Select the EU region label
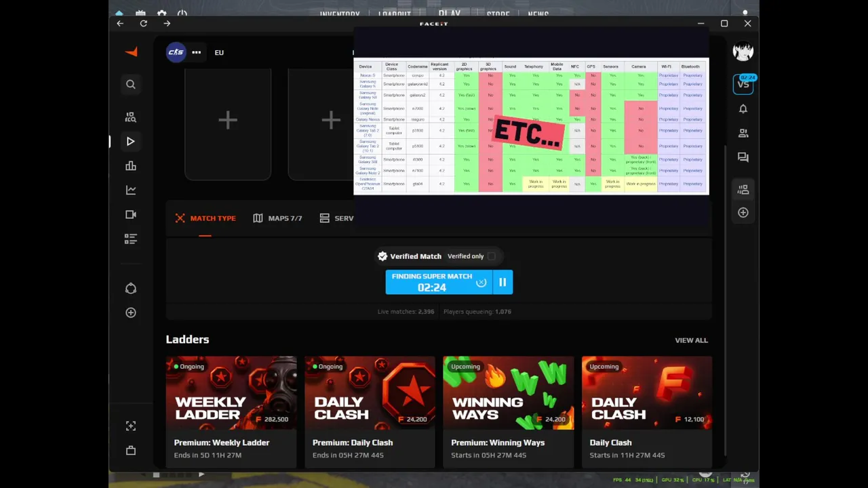 click(x=219, y=52)
